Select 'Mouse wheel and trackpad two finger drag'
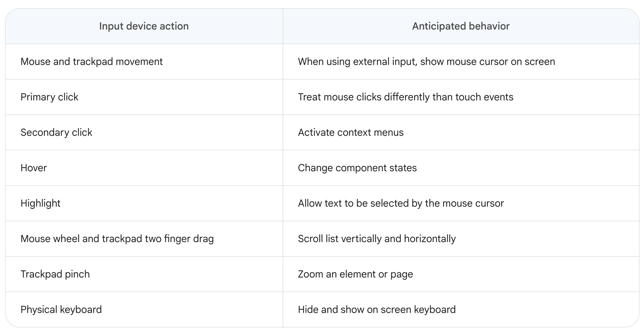The height and width of the screenshot is (335, 644). click(117, 239)
